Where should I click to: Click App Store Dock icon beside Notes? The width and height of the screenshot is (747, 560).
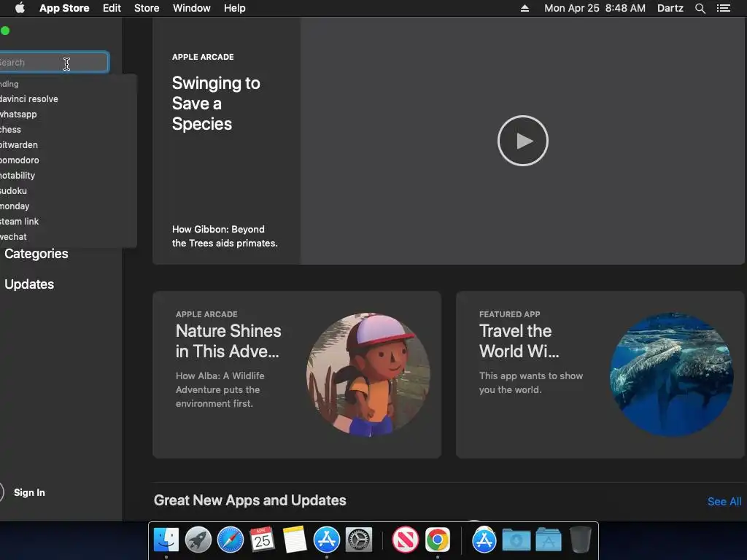pyautogui.click(x=326, y=540)
